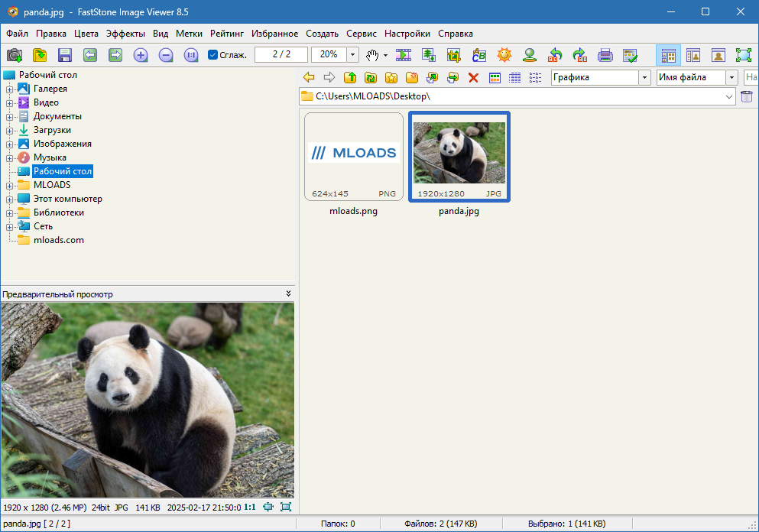The width and height of the screenshot is (759, 532).
Task: Open the Эффекты menu
Action: (125, 34)
